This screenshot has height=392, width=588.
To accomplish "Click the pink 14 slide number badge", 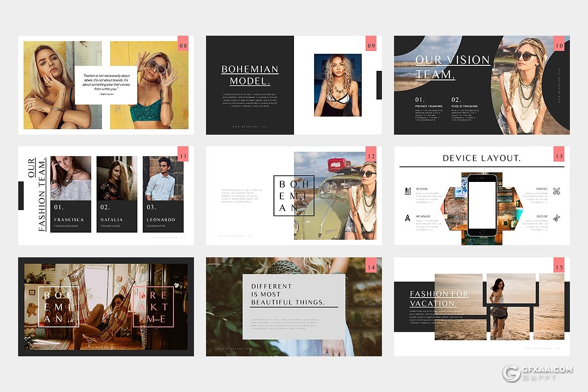I will (371, 267).
